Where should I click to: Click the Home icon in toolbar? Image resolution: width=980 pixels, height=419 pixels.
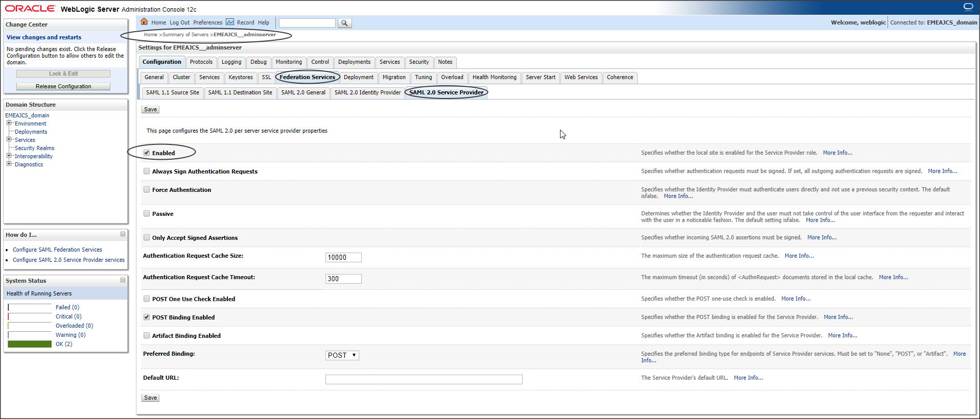144,22
